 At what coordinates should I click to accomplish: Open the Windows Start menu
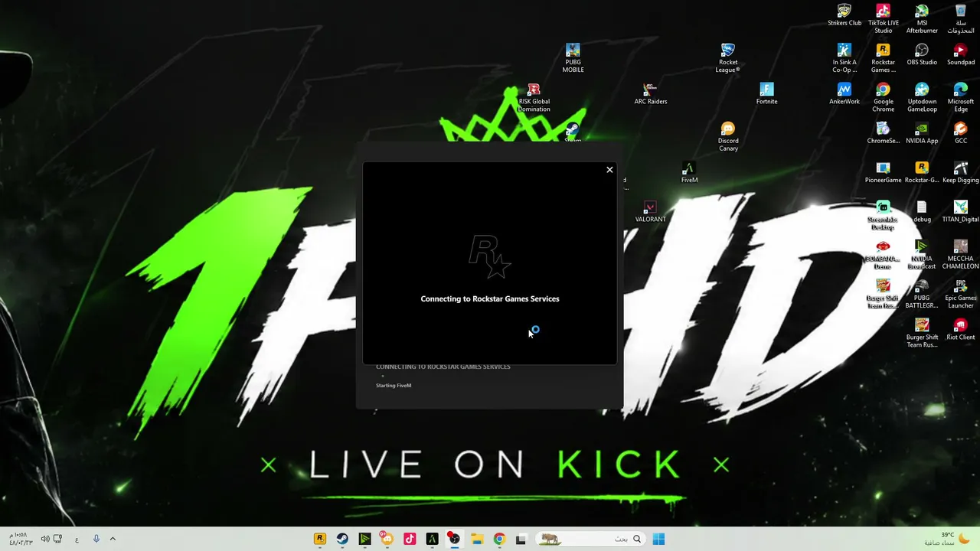(x=658, y=539)
